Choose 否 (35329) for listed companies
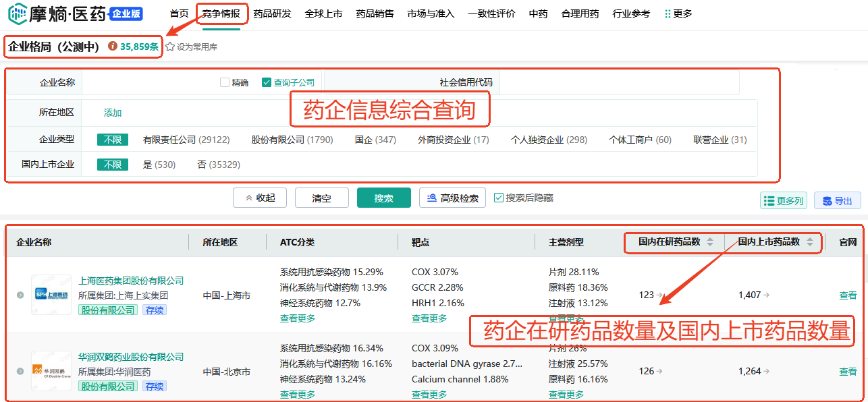This screenshot has width=868, height=402. [x=219, y=165]
